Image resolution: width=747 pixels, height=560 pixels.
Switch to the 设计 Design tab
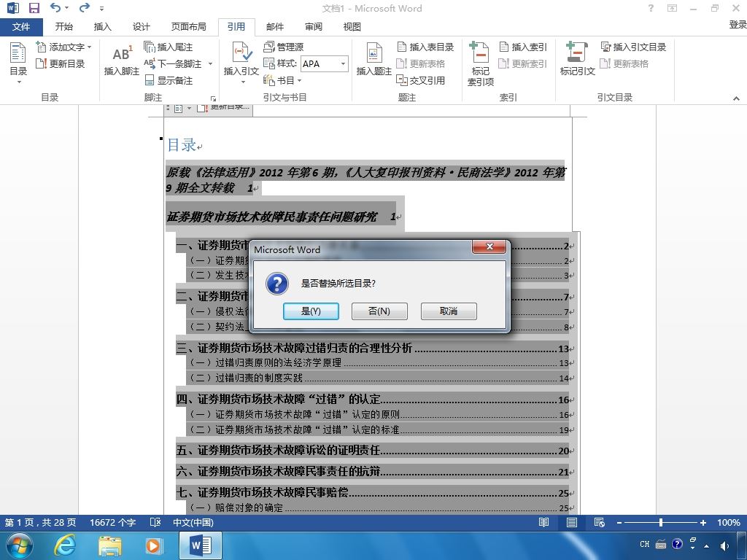point(141,27)
